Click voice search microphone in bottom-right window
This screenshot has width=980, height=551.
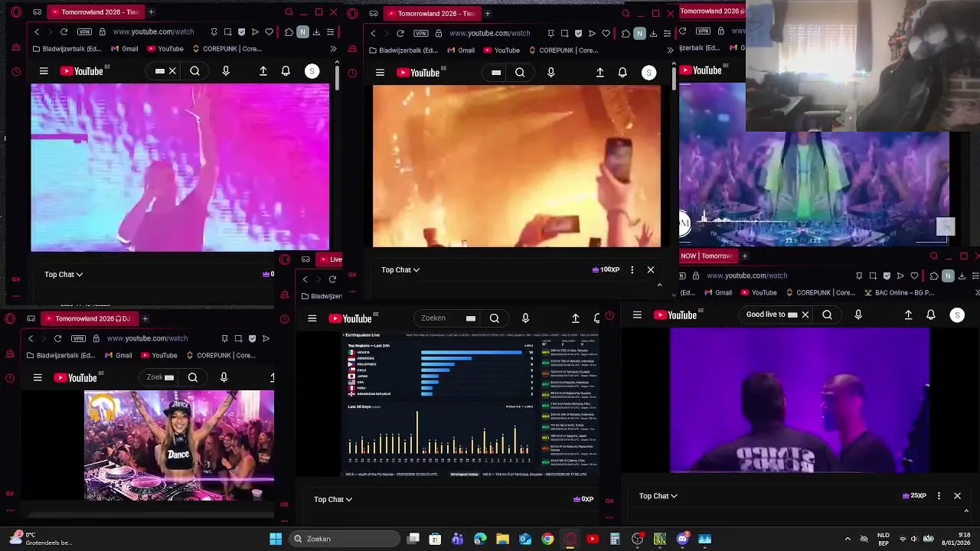point(857,315)
